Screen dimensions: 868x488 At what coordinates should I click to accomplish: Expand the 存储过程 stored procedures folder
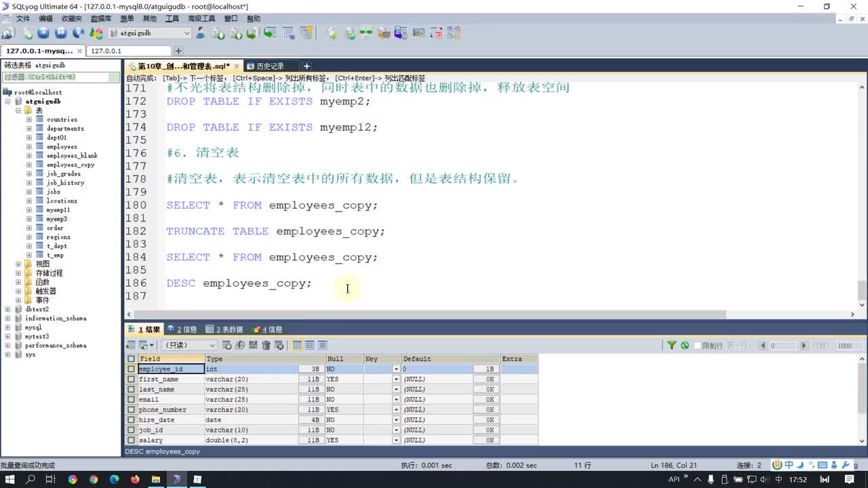coord(18,273)
